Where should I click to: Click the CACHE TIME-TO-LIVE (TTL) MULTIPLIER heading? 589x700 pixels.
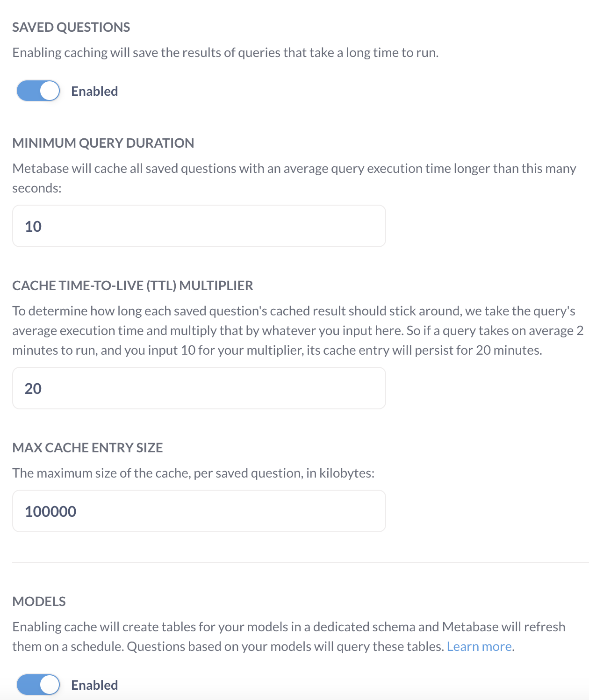[x=132, y=285]
